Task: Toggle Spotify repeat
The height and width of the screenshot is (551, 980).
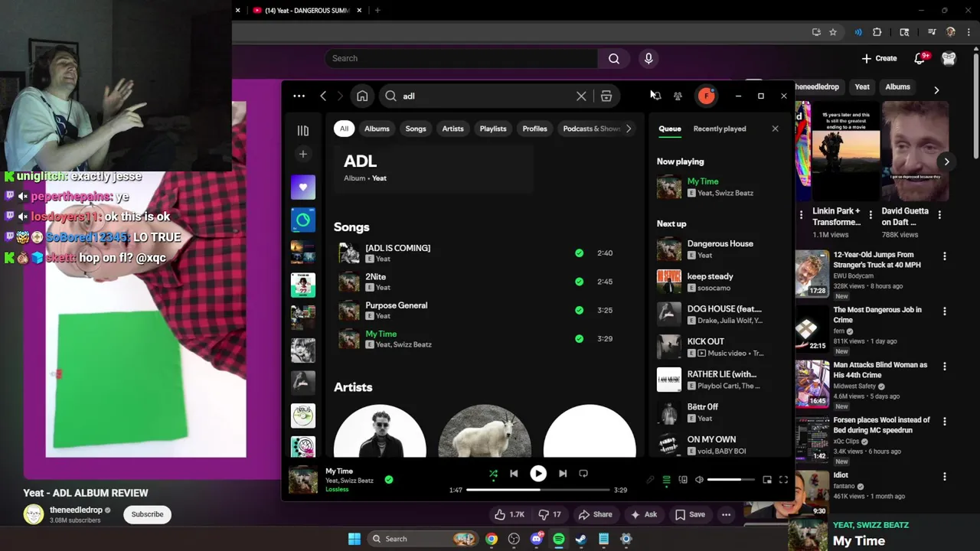Action: (x=583, y=474)
